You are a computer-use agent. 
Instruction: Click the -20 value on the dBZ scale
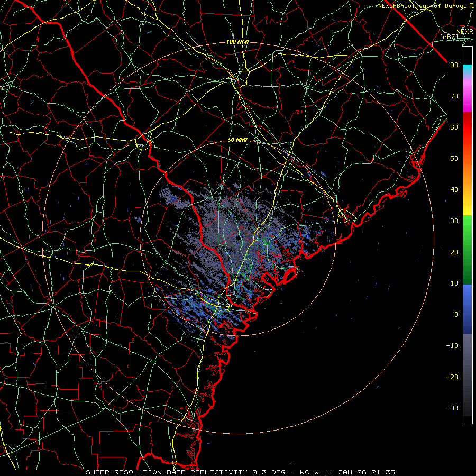point(452,377)
